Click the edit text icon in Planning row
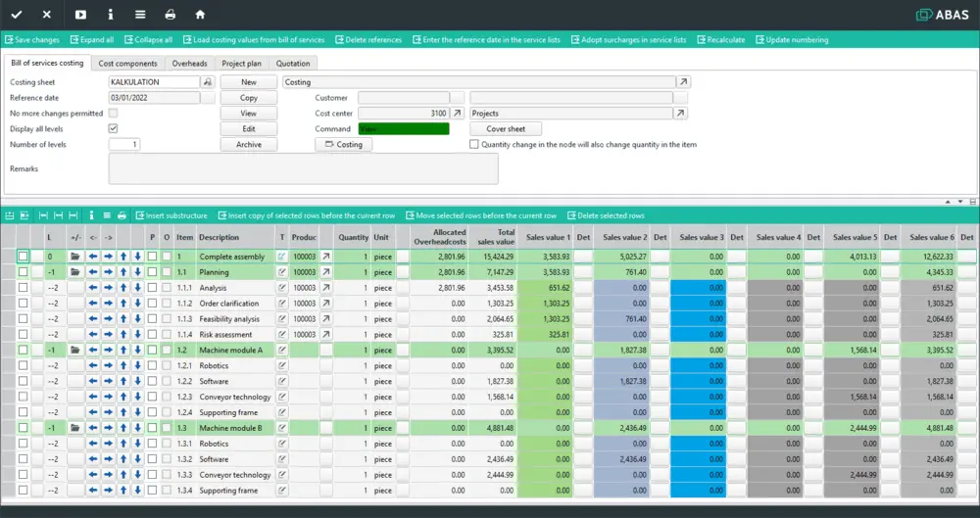The image size is (980, 518). click(x=282, y=272)
